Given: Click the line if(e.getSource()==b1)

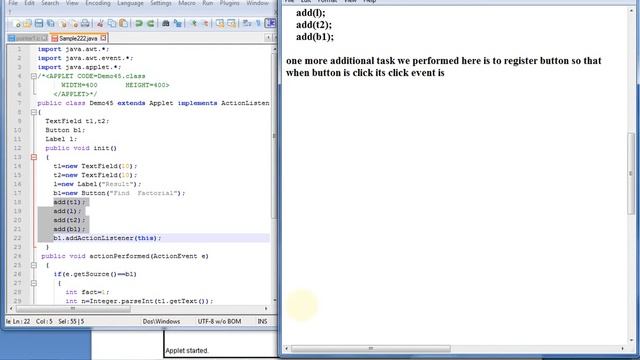Looking at the screenshot, I should click(95, 274).
